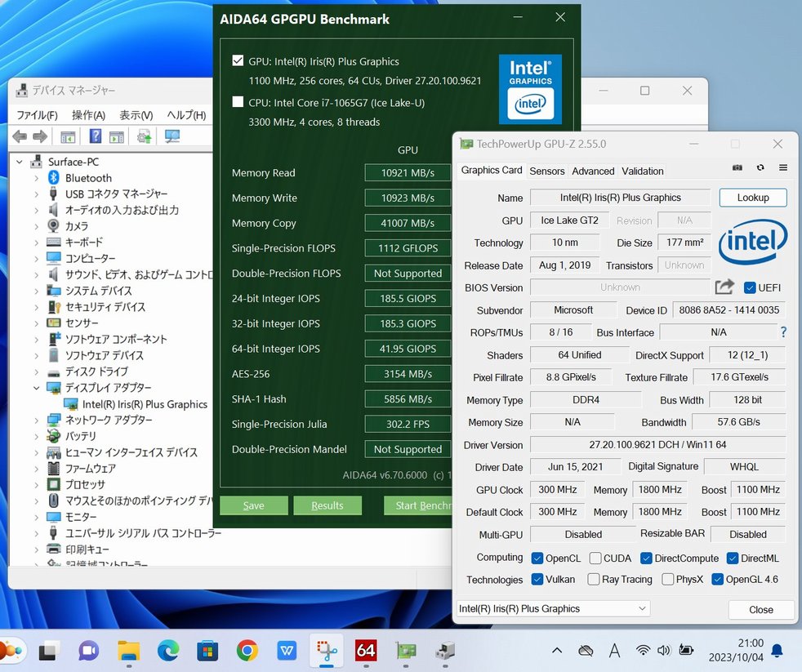The width and height of the screenshot is (802, 672).
Task: Open the taskbar clock showing 21:00
Action: 736,650
